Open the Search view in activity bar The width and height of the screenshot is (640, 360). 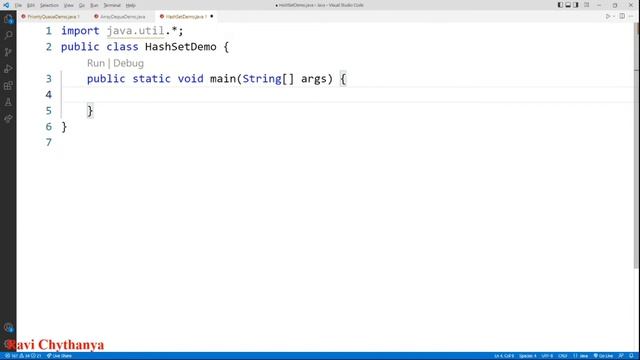click(8, 36)
